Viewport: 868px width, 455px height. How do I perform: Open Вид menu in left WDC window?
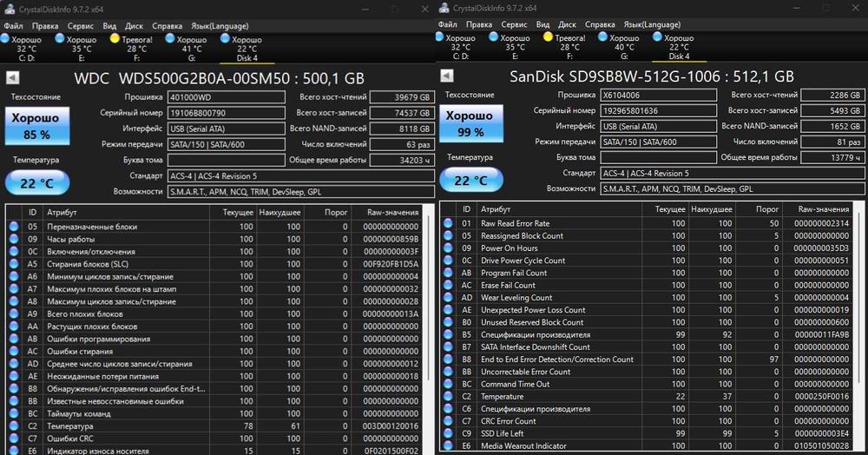point(109,26)
